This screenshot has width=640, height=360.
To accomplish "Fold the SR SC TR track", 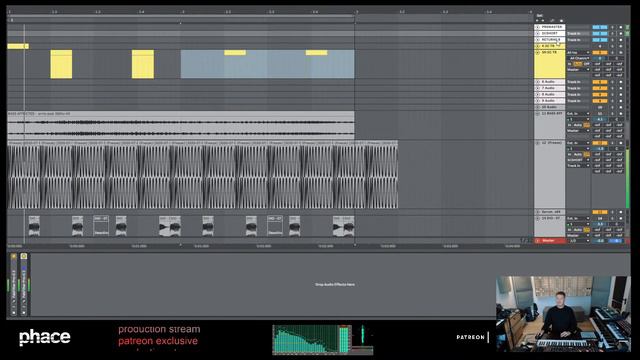I will pos(538,52).
